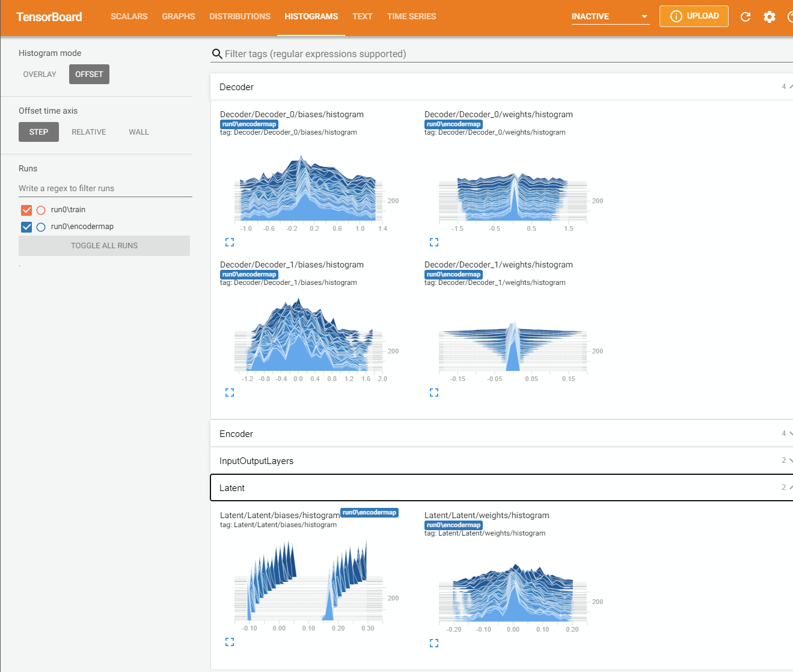This screenshot has width=793, height=672.
Task: Click run0\encodermap badge under Decoder_0 weights
Action: click(x=453, y=124)
